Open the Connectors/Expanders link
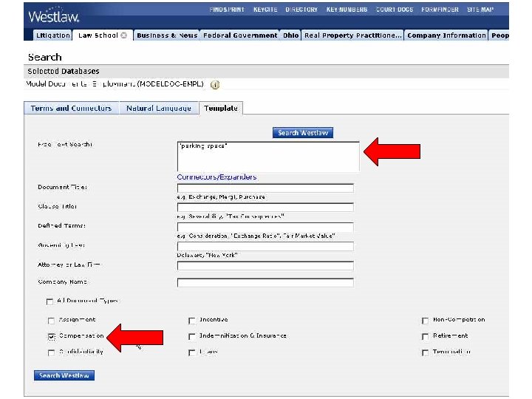This screenshot has width=532, height=399. click(x=216, y=177)
